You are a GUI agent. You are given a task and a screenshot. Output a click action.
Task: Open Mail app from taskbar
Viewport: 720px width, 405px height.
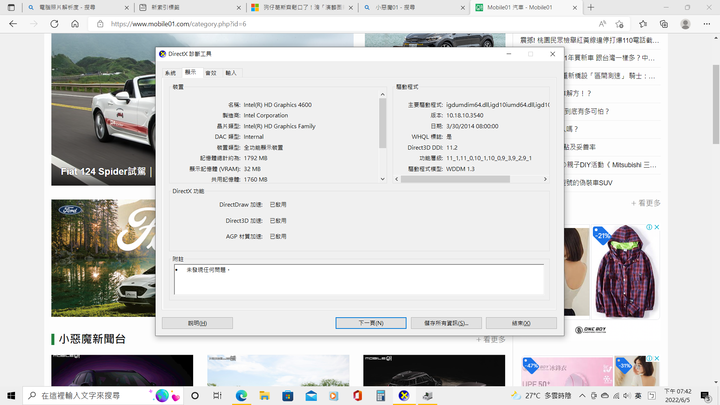point(311,395)
